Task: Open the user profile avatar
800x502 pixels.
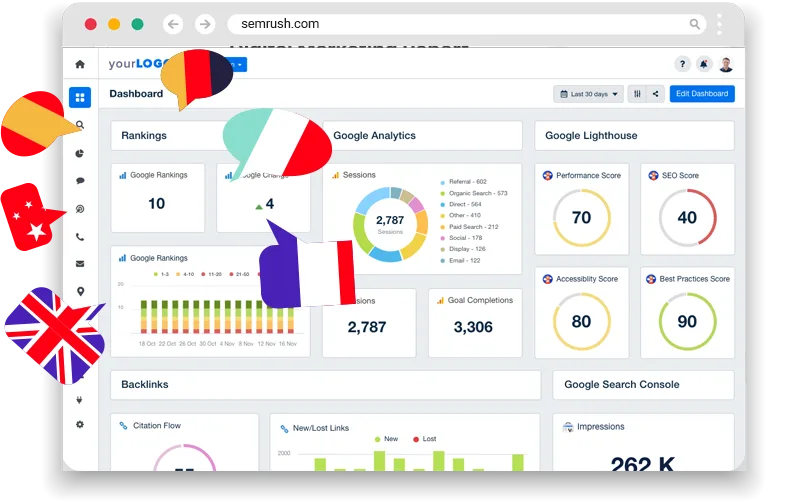Action: tap(726, 64)
